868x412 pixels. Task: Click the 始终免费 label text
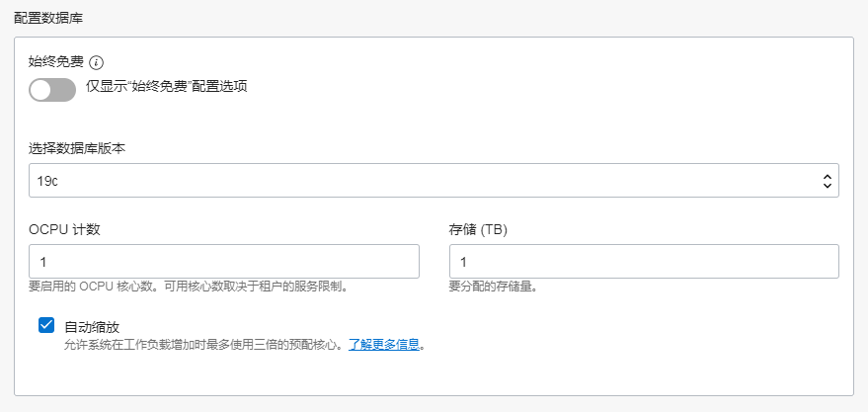pyautogui.click(x=56, y=61)
